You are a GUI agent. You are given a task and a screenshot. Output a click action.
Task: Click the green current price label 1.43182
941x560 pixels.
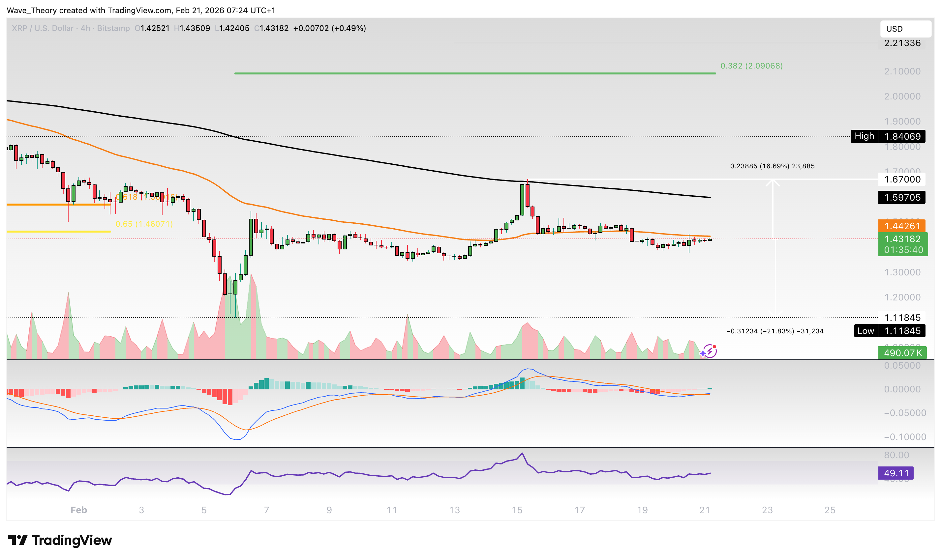coord(903,239)
